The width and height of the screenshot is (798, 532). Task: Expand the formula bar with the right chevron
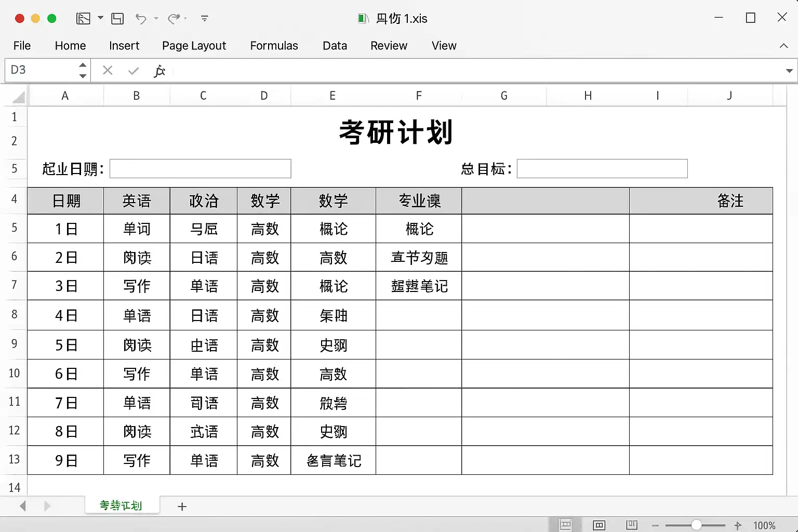click(788, 70)
